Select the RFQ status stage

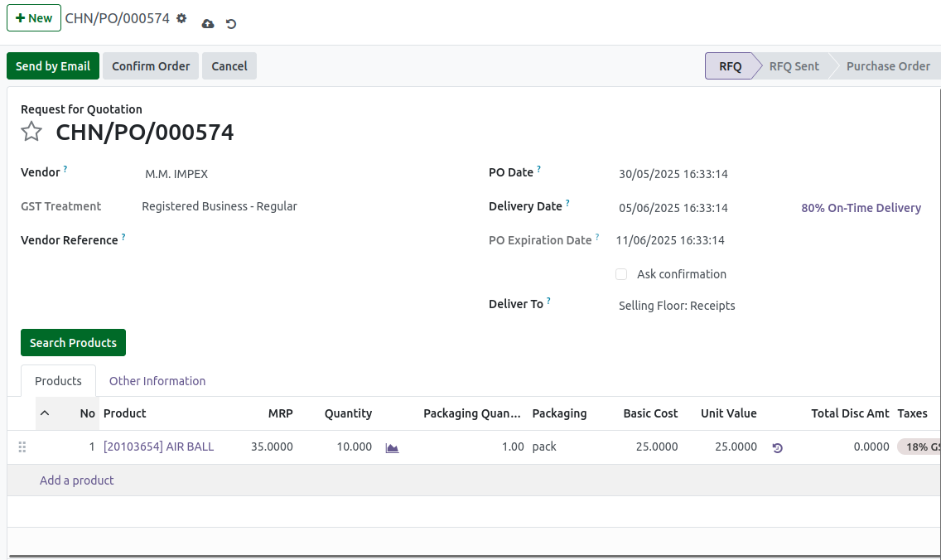(730, 66)
